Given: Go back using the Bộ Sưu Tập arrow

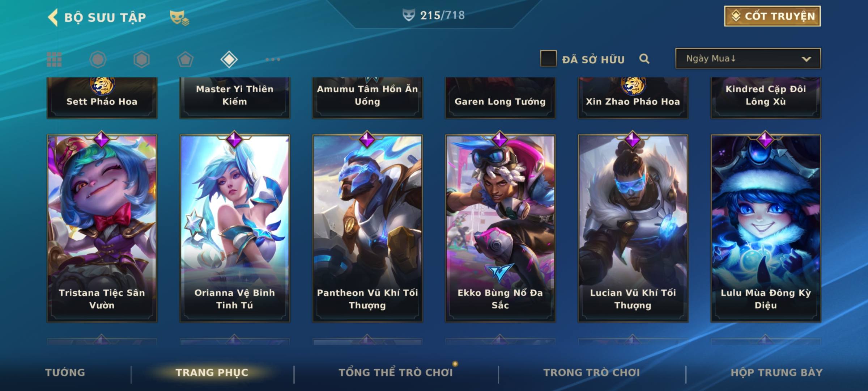Looking at the screenshot, I should pyautogui.click(x=53, y=17).
